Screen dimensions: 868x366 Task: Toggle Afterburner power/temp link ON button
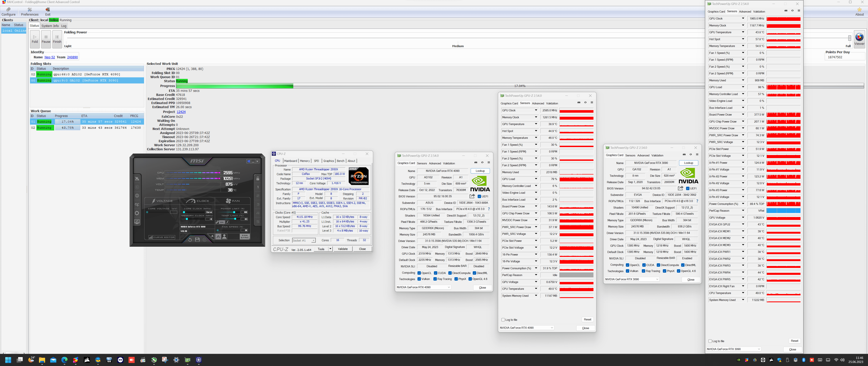pyautogui.click(x=222, y=222)
